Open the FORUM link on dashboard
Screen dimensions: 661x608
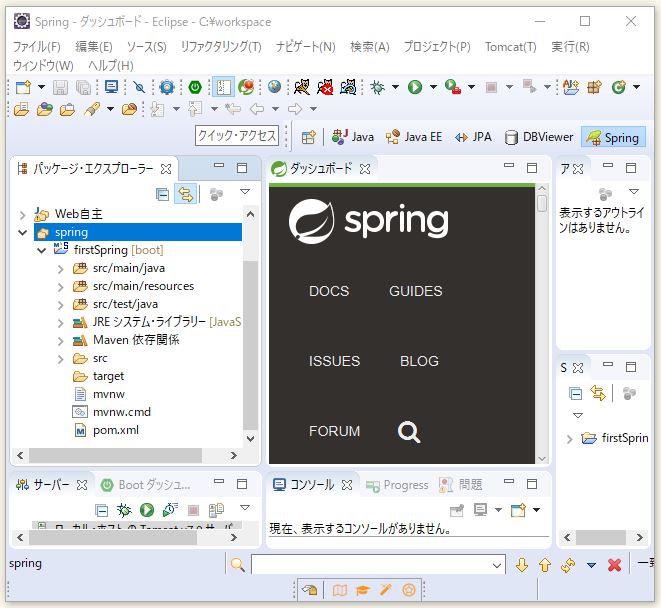coord(335,431)
